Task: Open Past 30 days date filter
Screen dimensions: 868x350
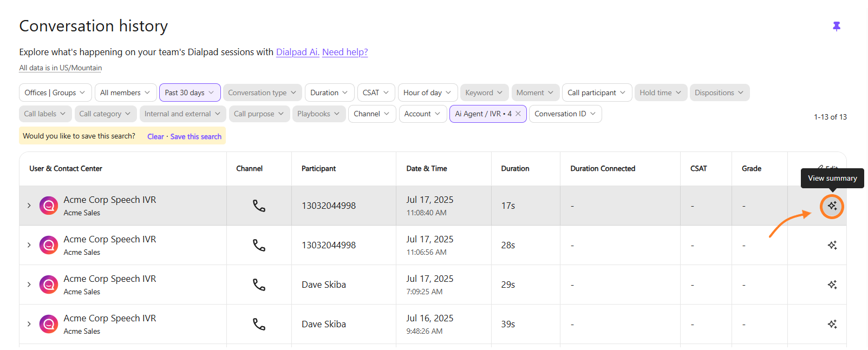Action: (x=190, y=93)
